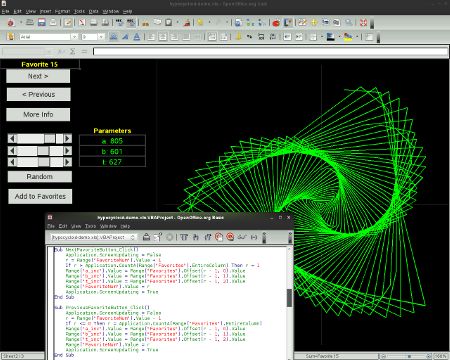Save the spreadsheet with the Save icon
450x360 pixels.
click(42, 23)
